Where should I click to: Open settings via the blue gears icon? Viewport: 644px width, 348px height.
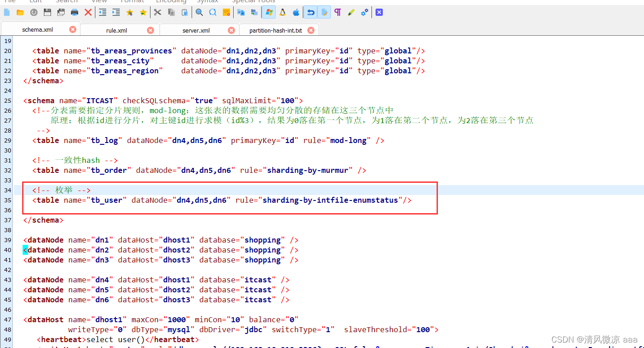pos(365,13)
